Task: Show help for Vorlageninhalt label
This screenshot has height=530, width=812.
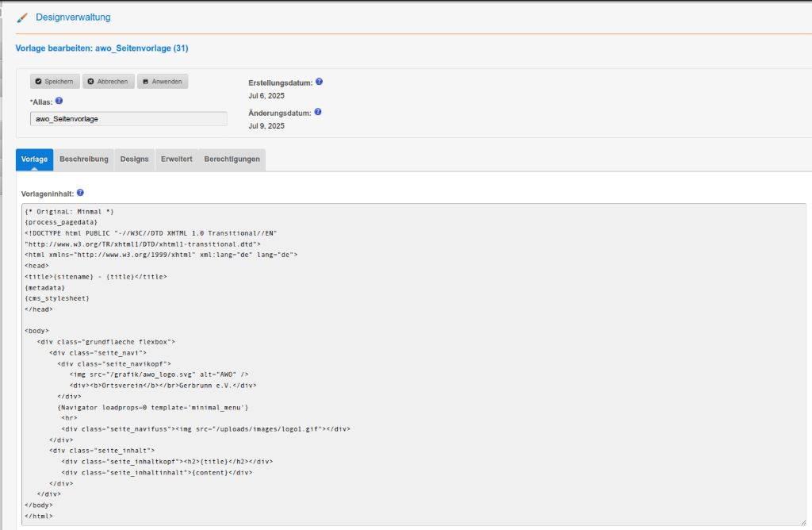Action: click(x=80, y=192)
